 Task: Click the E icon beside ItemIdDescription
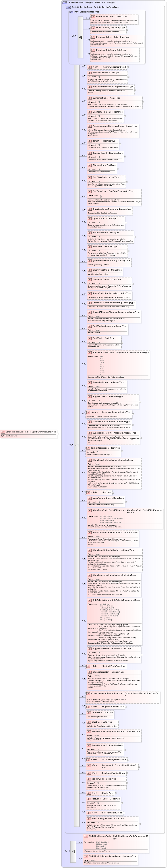click(89, 448)
